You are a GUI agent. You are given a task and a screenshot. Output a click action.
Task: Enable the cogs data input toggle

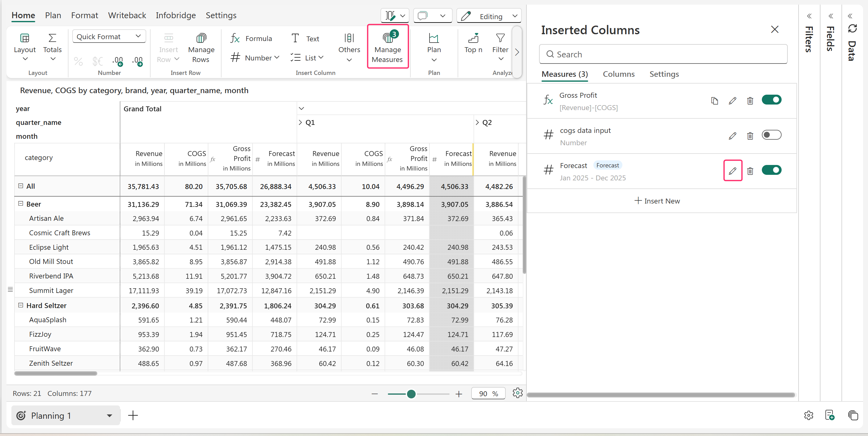[x=771, y=135]
